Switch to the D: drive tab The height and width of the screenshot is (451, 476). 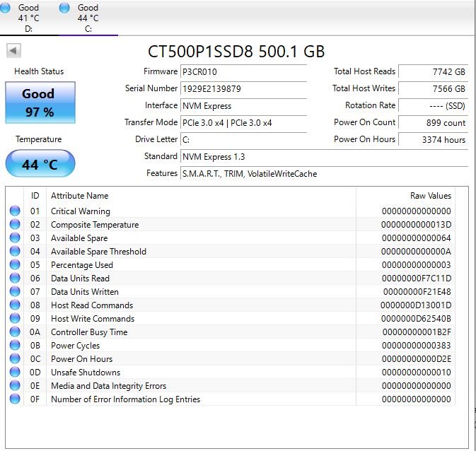(29, 18)
